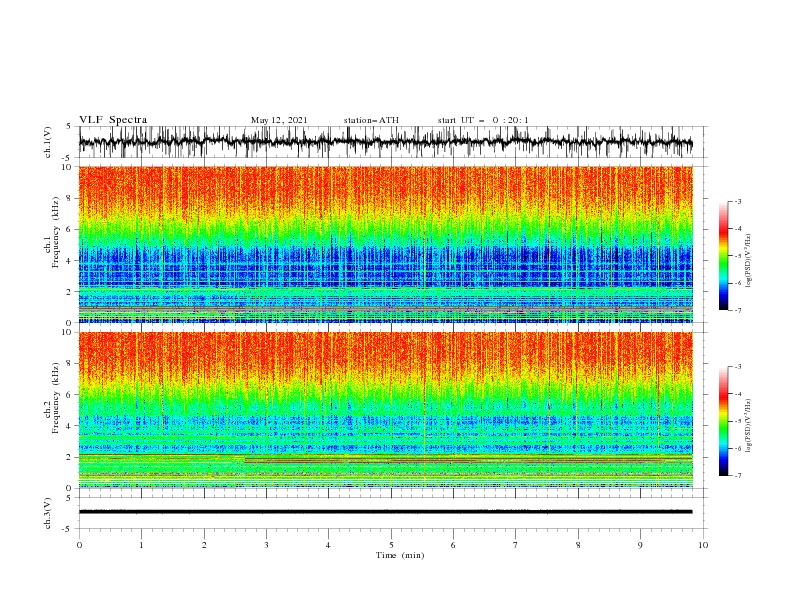This screenshot has height=612, width=792.
Task: Click the ch.2 spectrogram panel
Action: pos(386,410)
